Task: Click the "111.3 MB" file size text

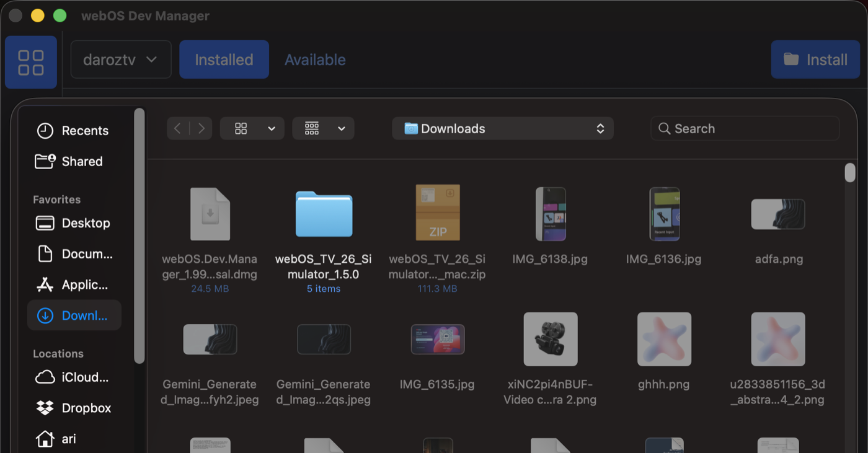Action: [x=438, y=289]
